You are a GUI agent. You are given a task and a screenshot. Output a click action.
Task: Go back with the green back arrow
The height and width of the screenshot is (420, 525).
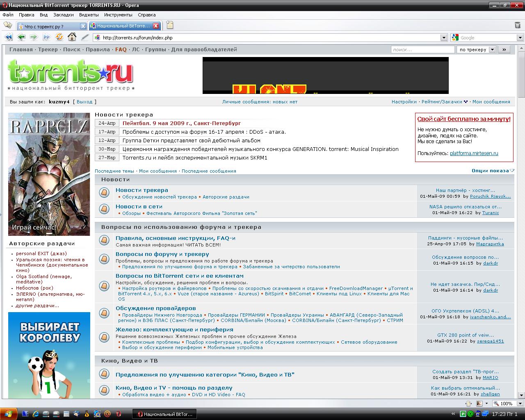coord(21,37)
